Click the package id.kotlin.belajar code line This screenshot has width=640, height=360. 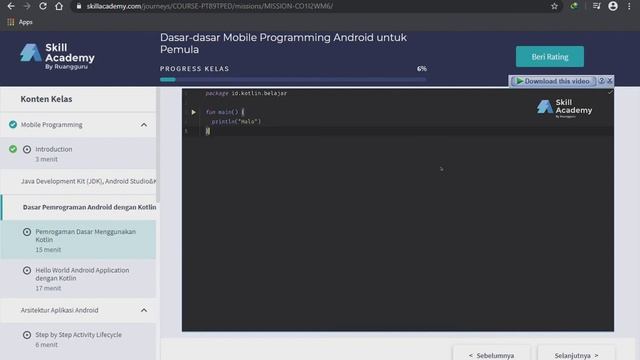(x=246, y=93)
